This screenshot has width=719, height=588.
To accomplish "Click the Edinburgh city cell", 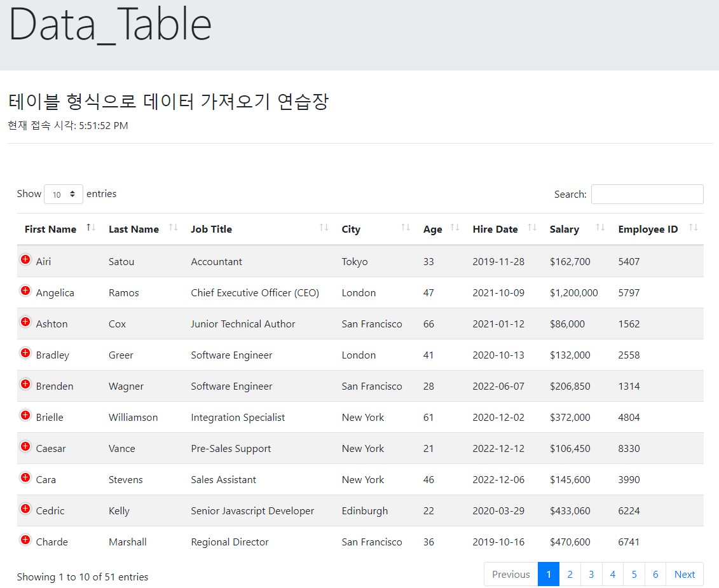I will [364, 511].
